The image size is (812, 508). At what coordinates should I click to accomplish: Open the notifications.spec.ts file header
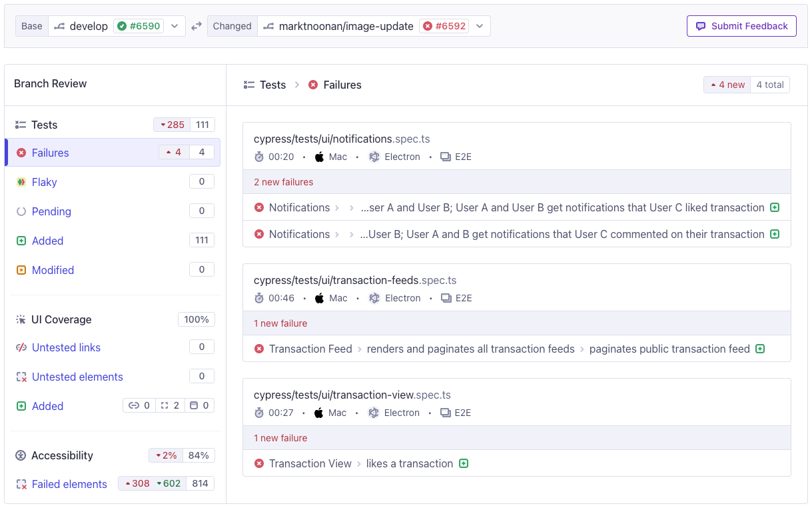click(342, 139)
